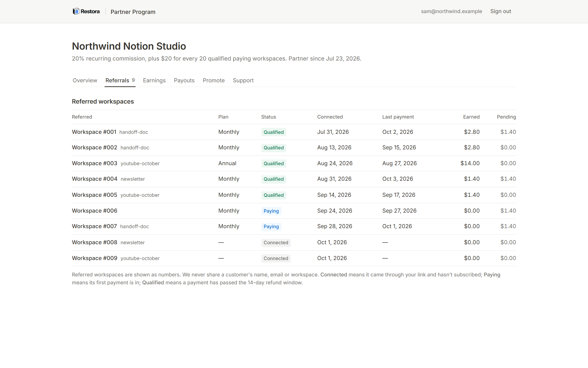This screenshot has height=368, width=588.
Task: Click the Last payment column header
Action: pos(398,117)
